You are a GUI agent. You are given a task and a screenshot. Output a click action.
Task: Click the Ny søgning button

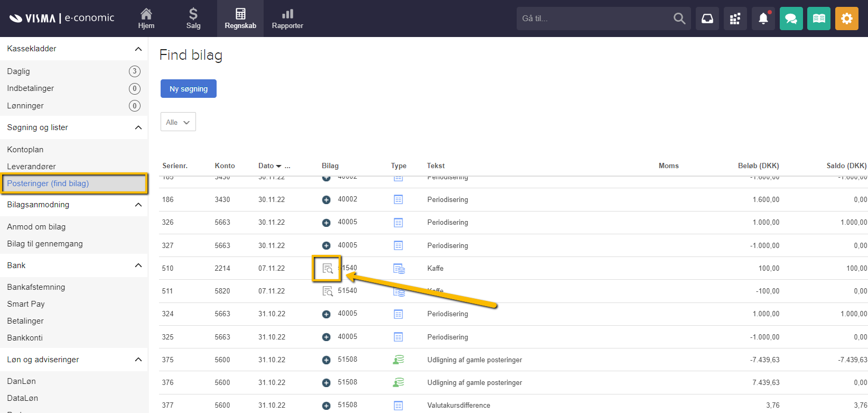pos(189,89)
